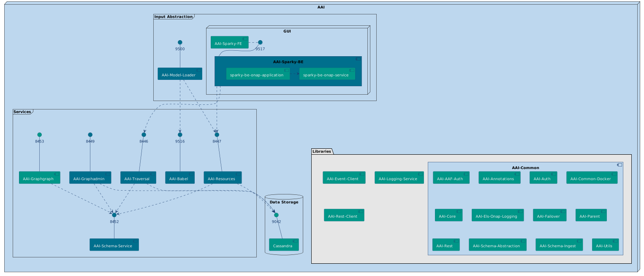
Task: Click the component icon on AAI-Sparky-BE box
Action: tap(358, 60)
